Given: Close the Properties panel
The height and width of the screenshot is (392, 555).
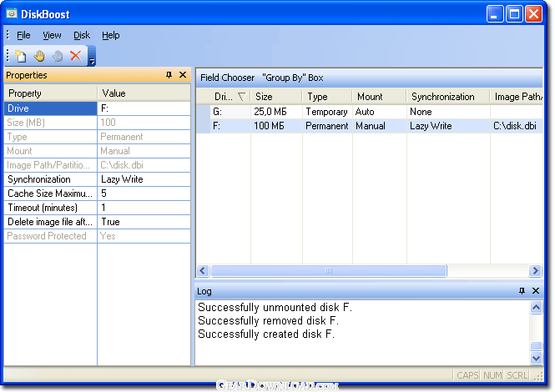Looking at the screenshot, I should (183, 75).
